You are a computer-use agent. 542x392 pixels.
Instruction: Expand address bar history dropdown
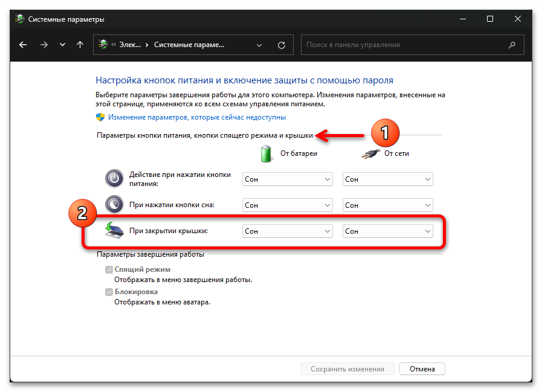click(x=259, y=45)
